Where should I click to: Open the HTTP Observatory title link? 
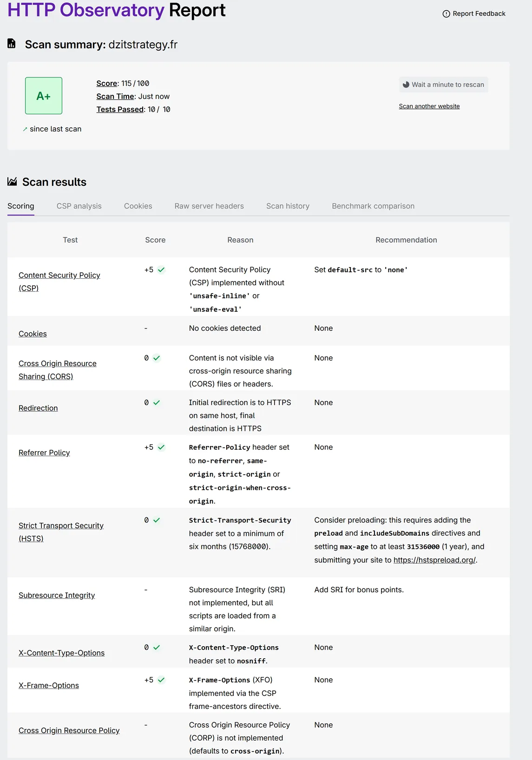86,10
